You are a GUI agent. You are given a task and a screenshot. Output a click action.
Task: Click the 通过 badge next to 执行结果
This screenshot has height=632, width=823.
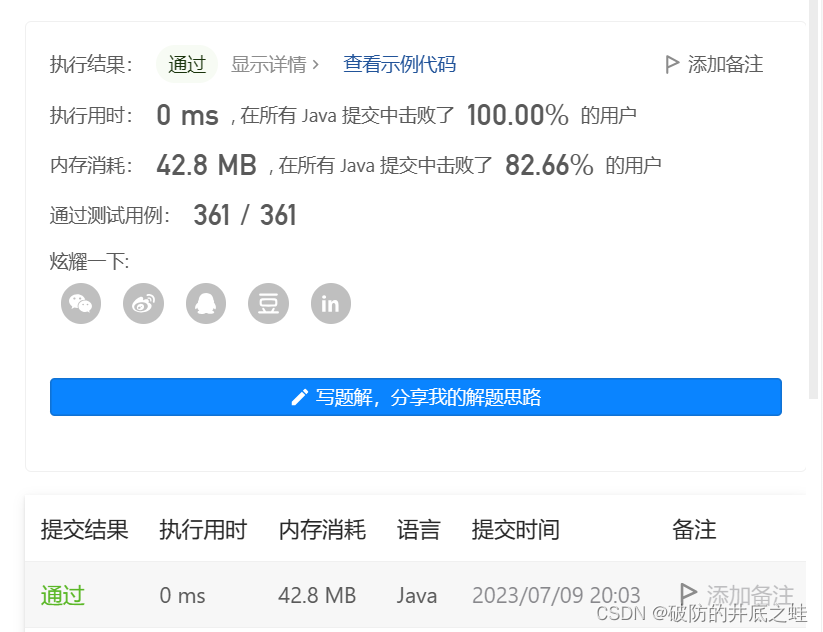186,64
